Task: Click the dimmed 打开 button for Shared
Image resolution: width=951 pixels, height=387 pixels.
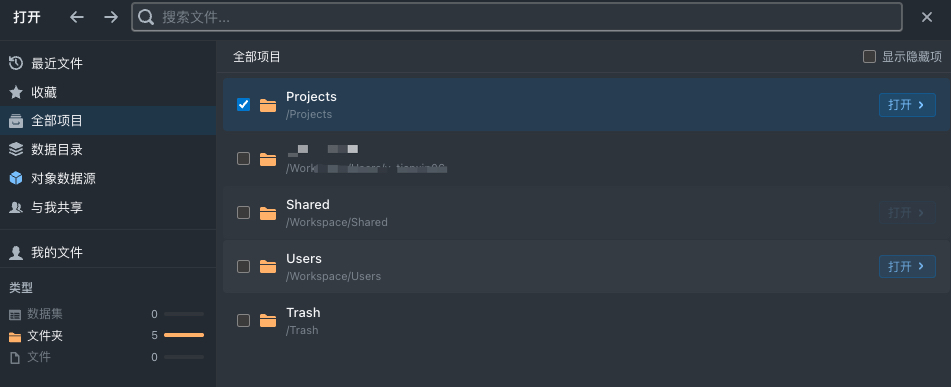Action: pos(907,213)
